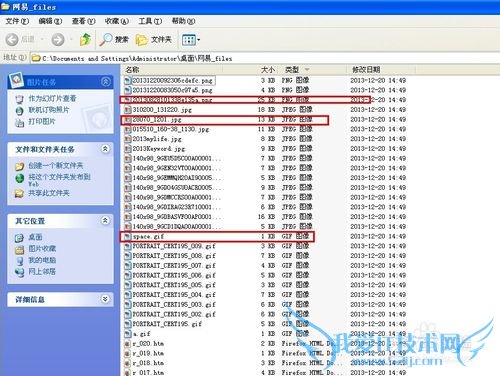The height and width of the screenshot is (376, 500).
Task: Click 联机订购照片 link
Action: point(49,110)
